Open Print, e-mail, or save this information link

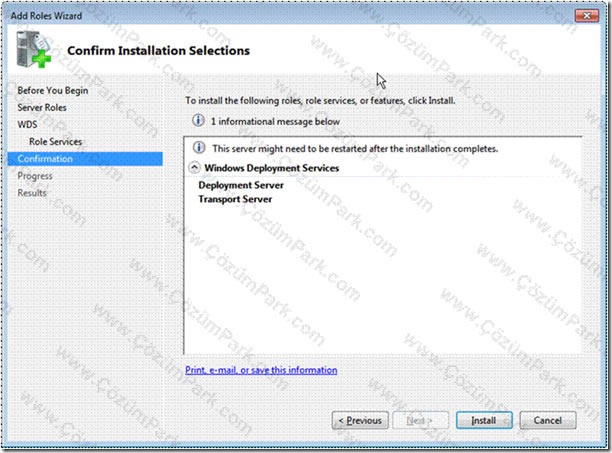click(261, 370)
